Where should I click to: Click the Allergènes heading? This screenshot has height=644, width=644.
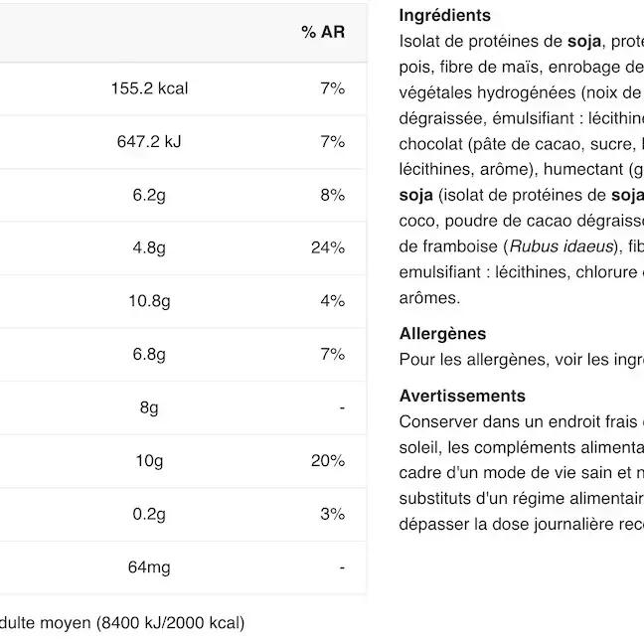coord(442,334)
